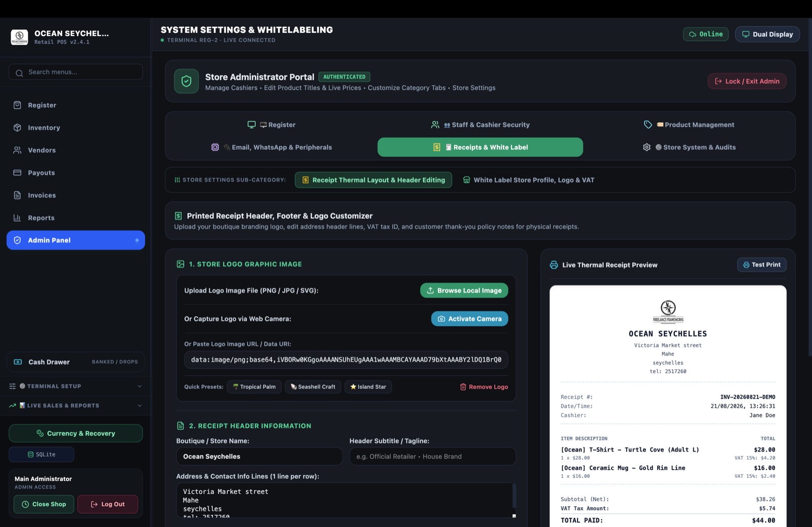Select Email, WhatsApp & Peripherals tab

(271, 147)
